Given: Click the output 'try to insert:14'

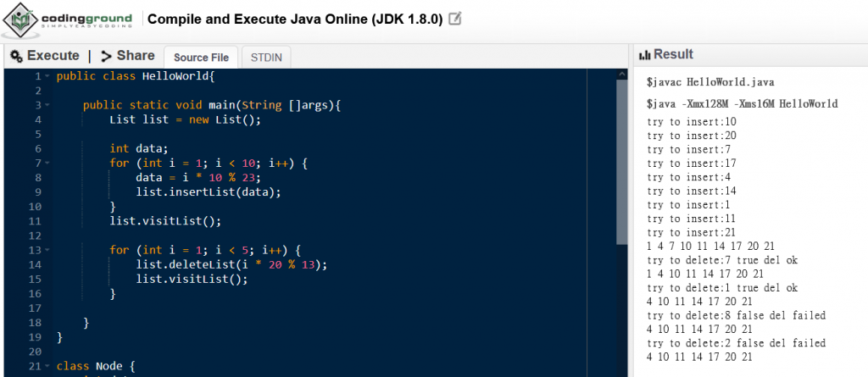Looking at the screenshot, I should click(x=692, y=191).
